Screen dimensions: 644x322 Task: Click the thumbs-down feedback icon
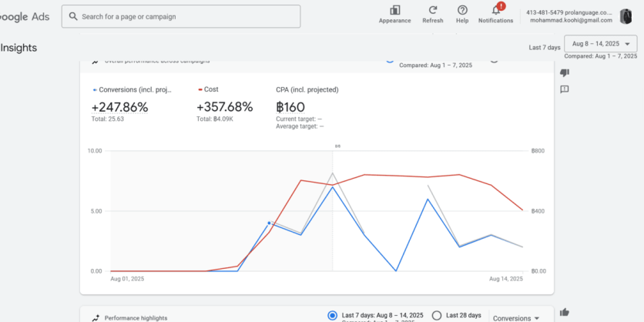pos(565,72)
